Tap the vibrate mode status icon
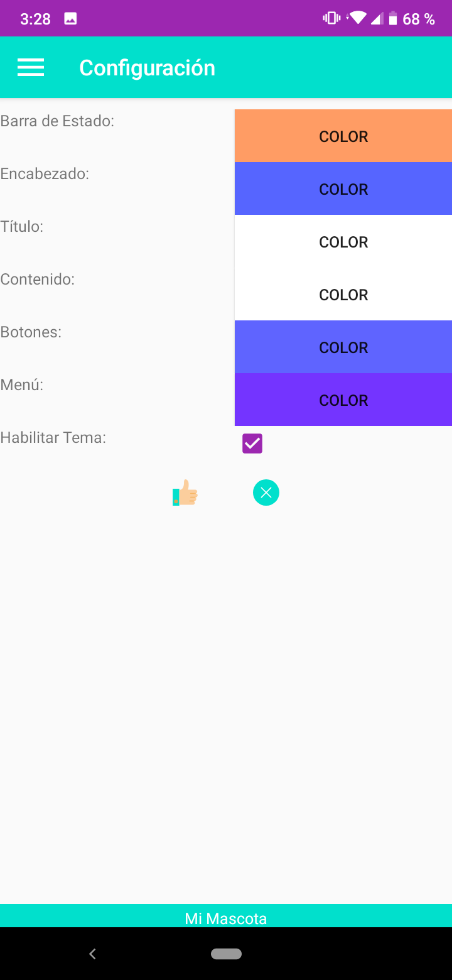This screenshot has width=452, height=980. pyautogui.click(x=331, y=18)
